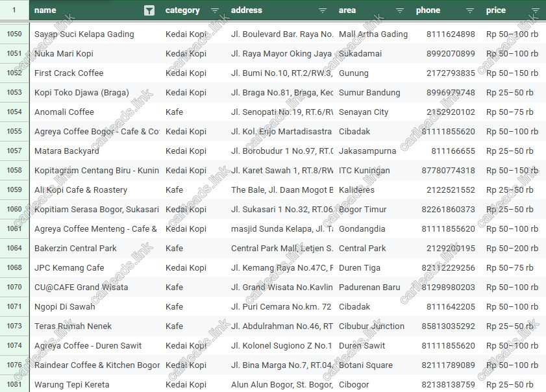The image size is (546, 392).
Task: Click phone cell 2172793835
Action: tap(446, 73)
